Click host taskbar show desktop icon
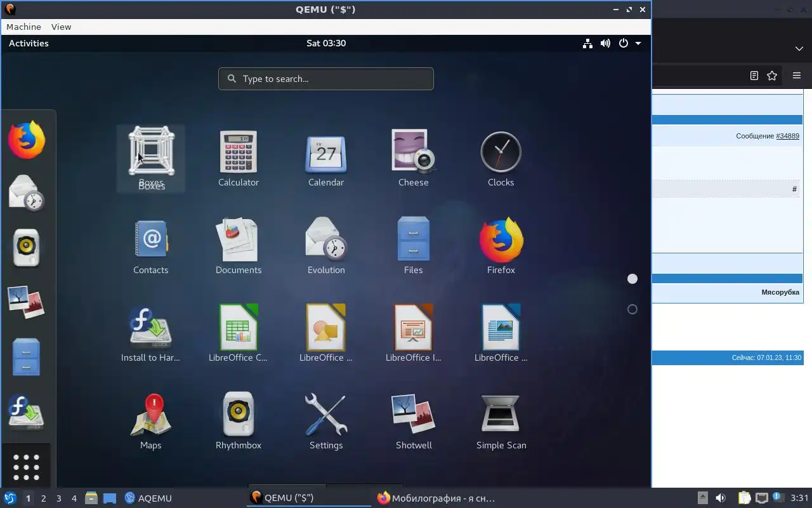Image resolution: width=812 pixels, height=508 pixels. [110, 498]
